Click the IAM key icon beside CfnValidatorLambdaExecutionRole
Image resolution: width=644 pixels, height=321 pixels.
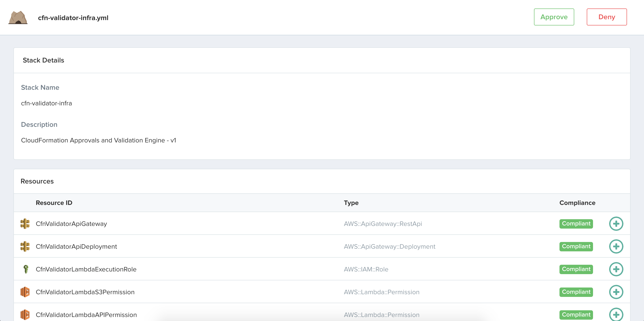click(x=25, y=269)
